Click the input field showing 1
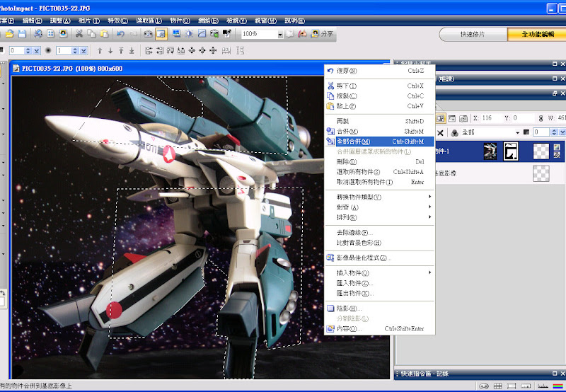 (64, 50)
